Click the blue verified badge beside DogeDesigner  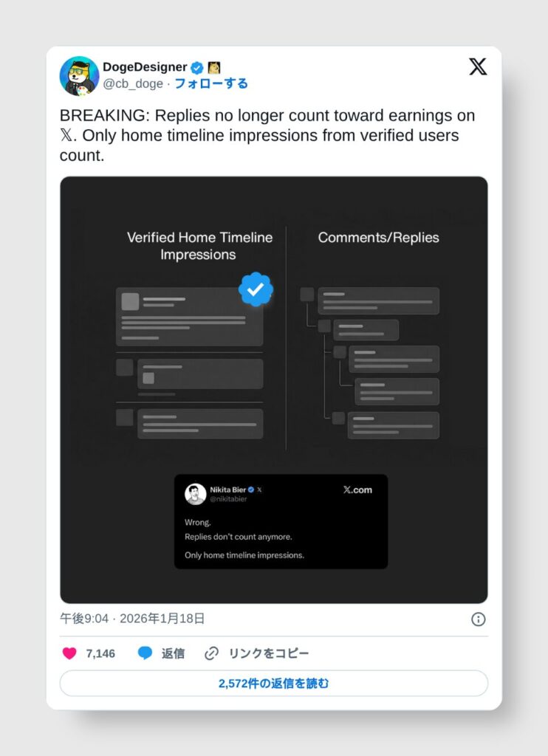(196, 68)
